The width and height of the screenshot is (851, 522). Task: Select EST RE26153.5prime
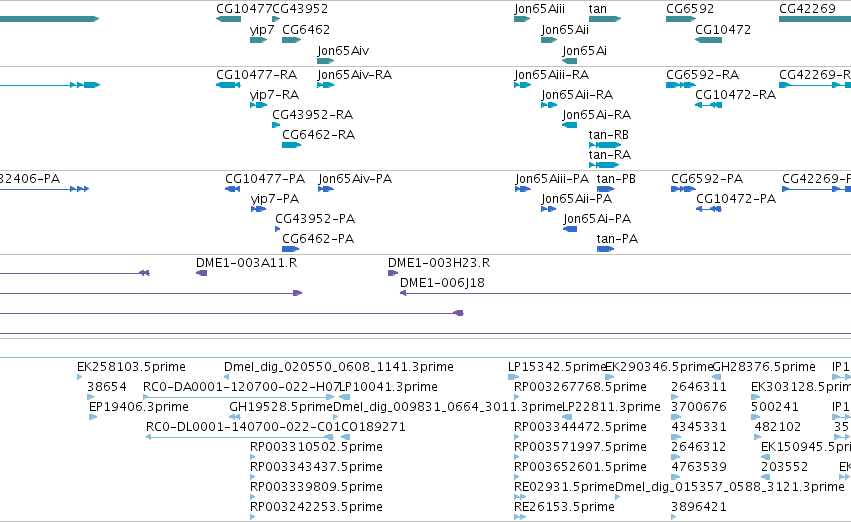click(x=564, y=508)
